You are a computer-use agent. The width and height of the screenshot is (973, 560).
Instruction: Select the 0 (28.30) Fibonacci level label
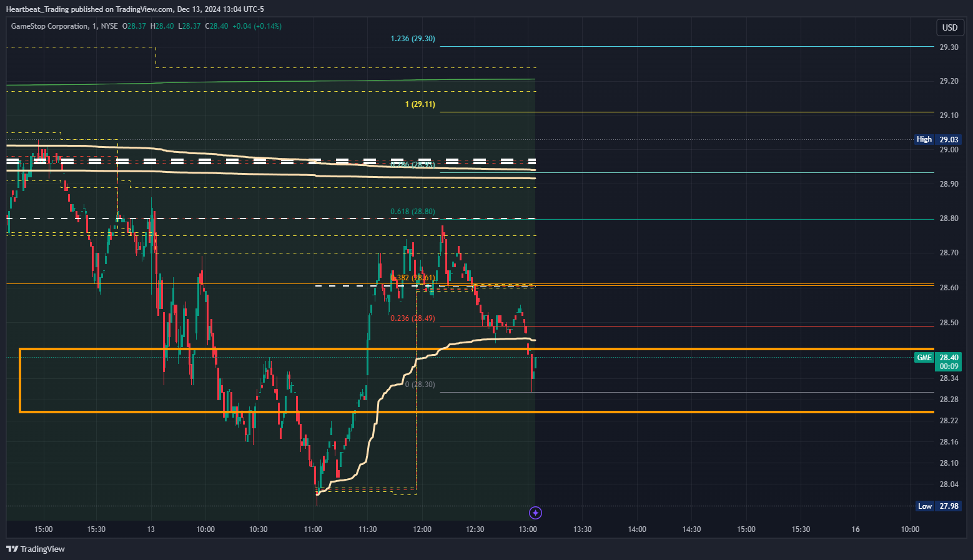click(420, 385)
